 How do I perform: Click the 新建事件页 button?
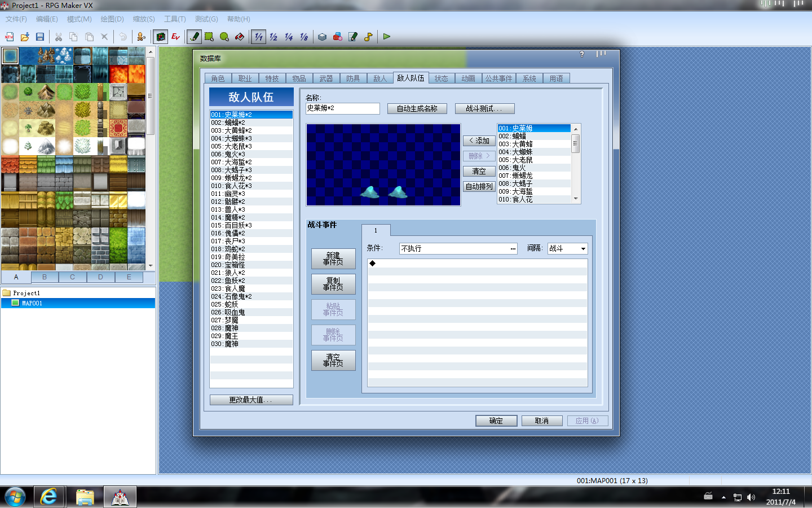tap(333, 259)
